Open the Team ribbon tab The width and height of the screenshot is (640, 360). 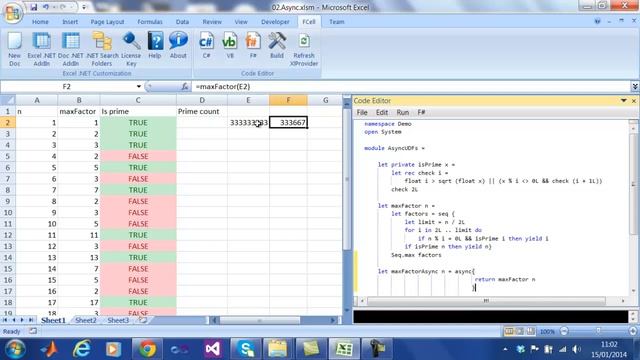pyautogui.click(x=337, y=22)
